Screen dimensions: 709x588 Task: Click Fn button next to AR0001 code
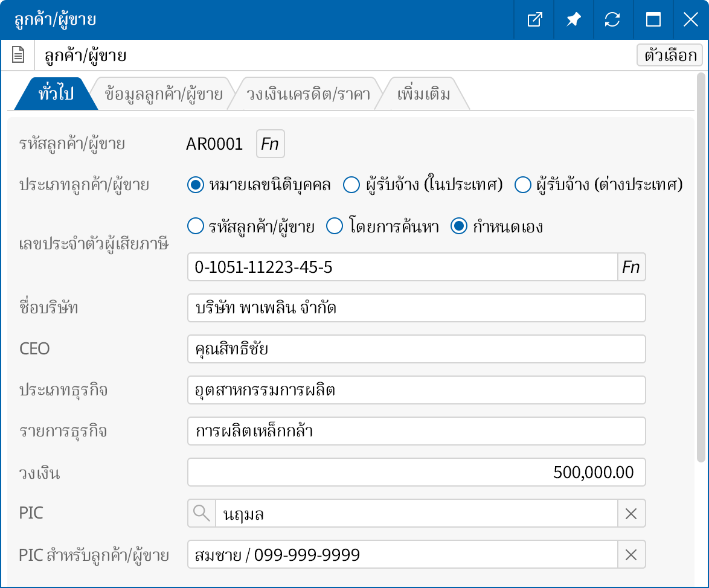[x=270, y=144]
